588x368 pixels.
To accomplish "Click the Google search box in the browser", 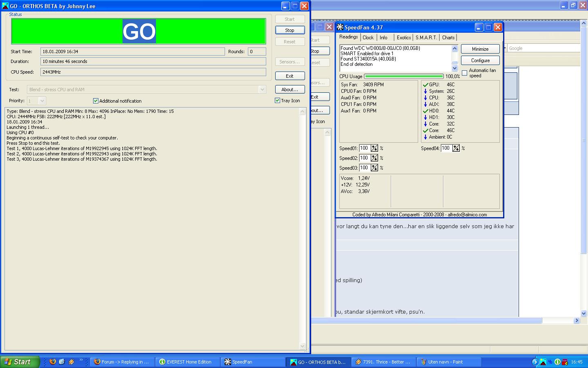I will [x=543, y=48].
